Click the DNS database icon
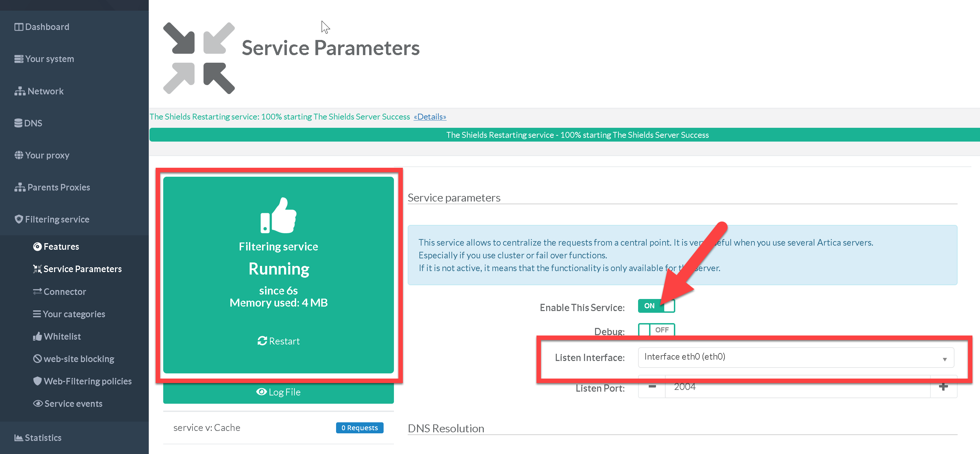 pyautogui.click(x=18, y=123)
